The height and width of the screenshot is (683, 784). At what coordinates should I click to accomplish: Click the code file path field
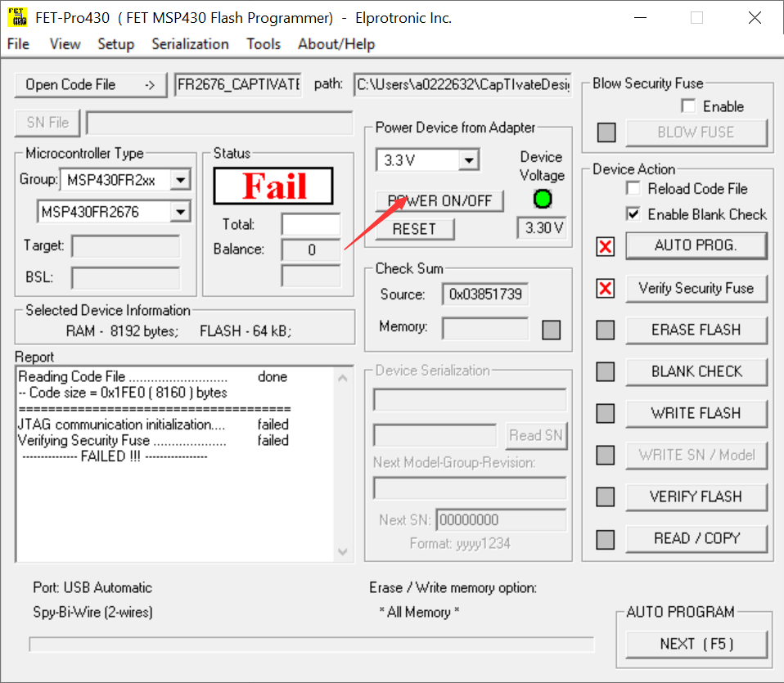tap(462, 84)
